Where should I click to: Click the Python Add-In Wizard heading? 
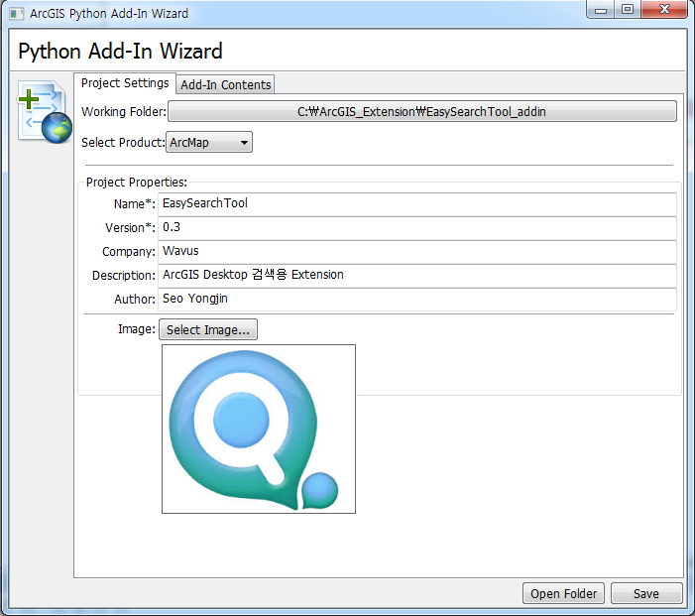[120, 52]
